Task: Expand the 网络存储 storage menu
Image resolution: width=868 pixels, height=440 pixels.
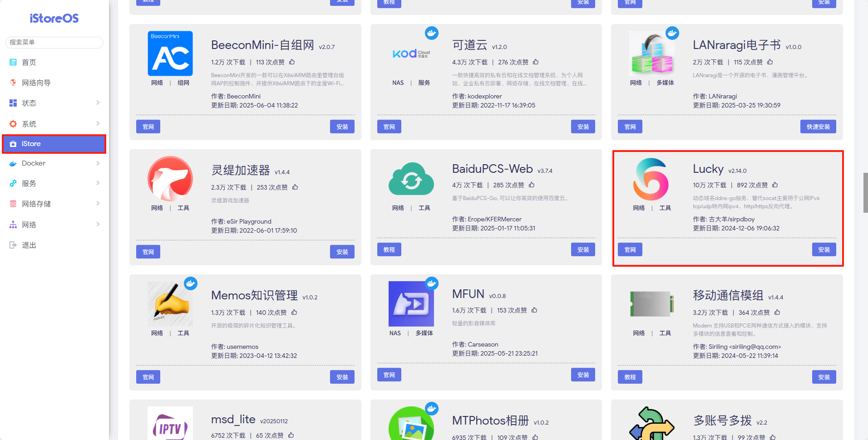Action: 54,204
